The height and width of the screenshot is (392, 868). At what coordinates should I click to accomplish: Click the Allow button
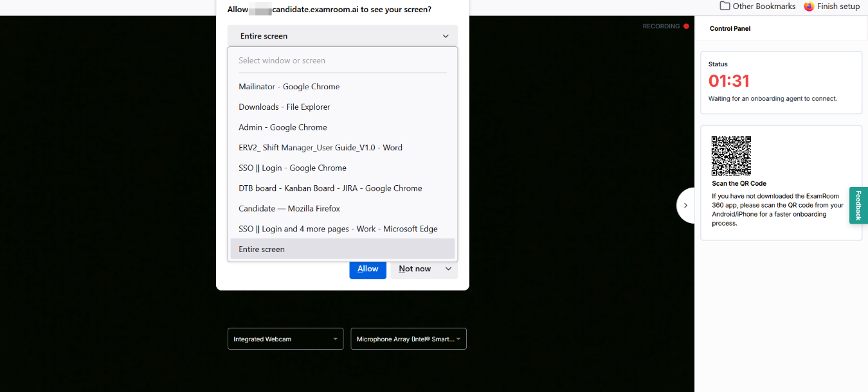(x=368, y=269)
